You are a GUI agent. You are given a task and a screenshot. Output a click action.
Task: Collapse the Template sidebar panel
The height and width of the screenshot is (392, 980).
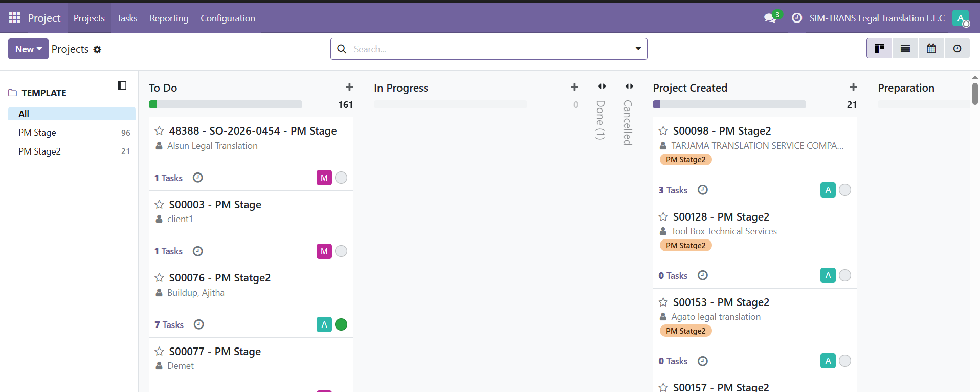[122, 85]
